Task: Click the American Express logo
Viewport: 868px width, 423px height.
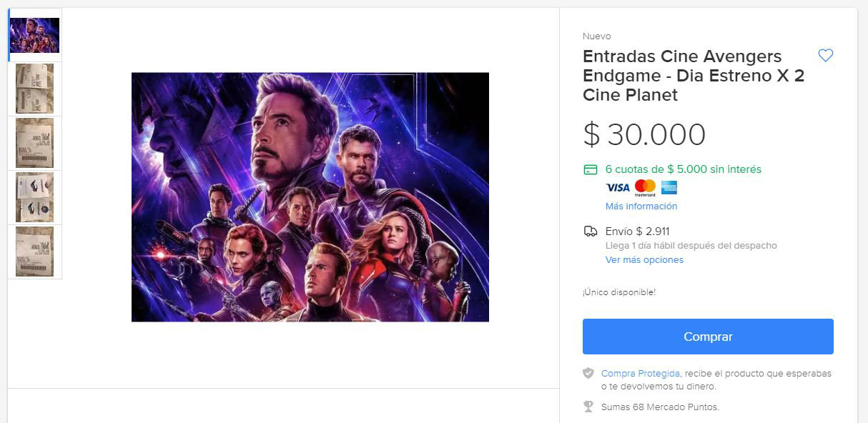Action: pos(669,188)
